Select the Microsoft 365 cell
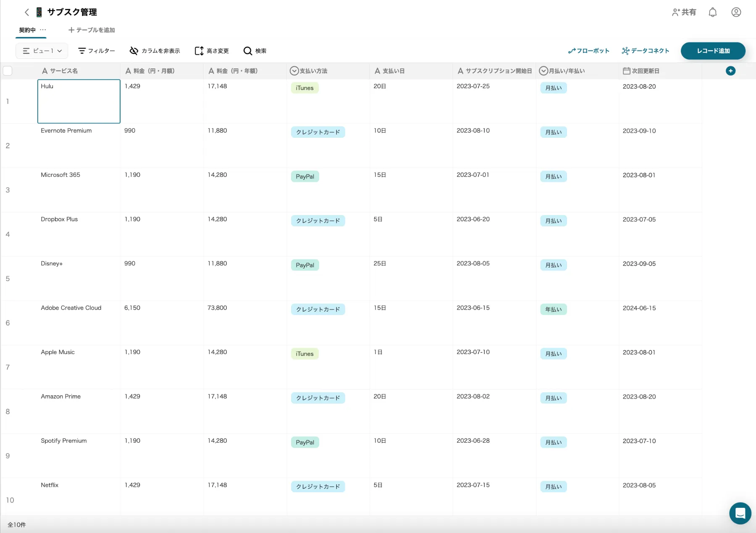 [x=79, y=190]
